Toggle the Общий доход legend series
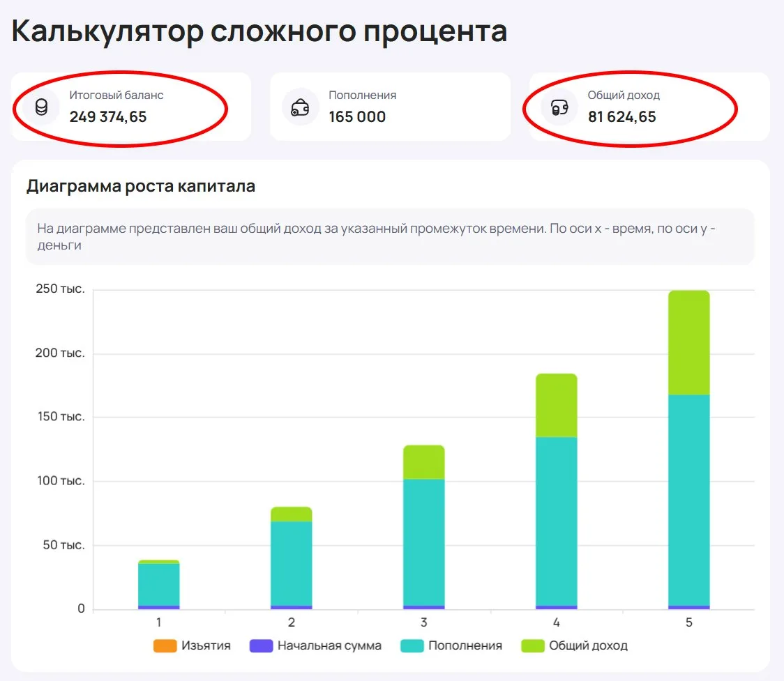Screen dimensions: 784x681 [574, 645]
